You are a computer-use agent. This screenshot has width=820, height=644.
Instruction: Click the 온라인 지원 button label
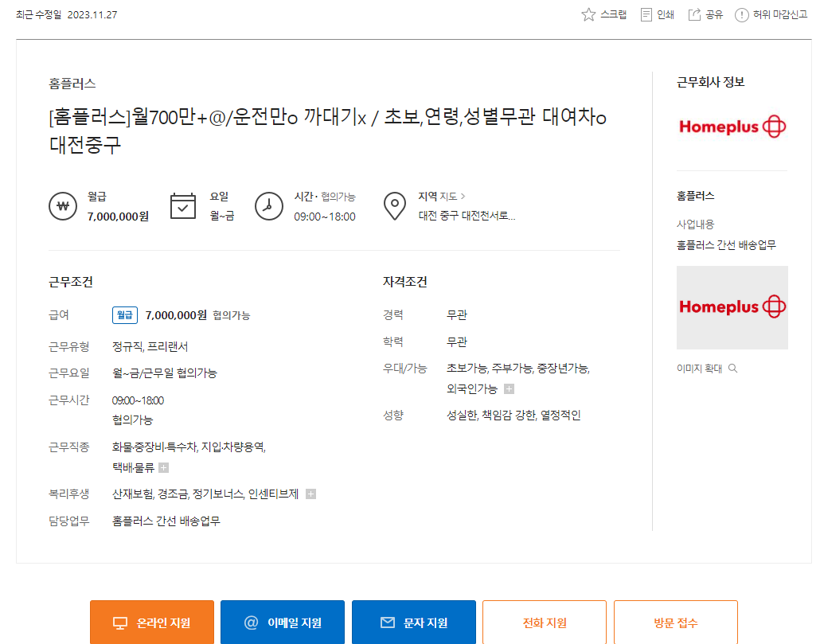point(163,623)
